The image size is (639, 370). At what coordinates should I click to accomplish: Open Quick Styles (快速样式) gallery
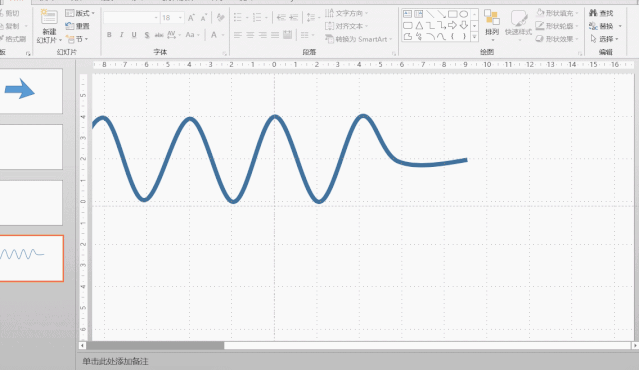(518, 24)
